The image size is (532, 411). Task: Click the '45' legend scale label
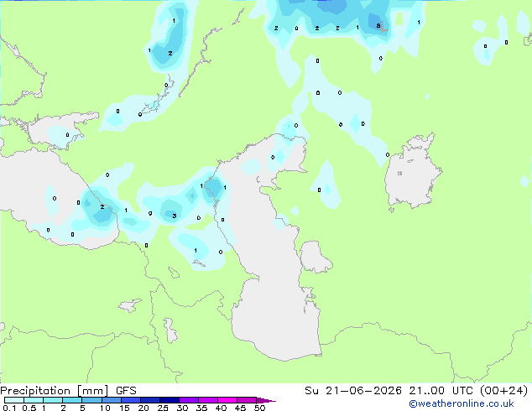click(240, 408)
